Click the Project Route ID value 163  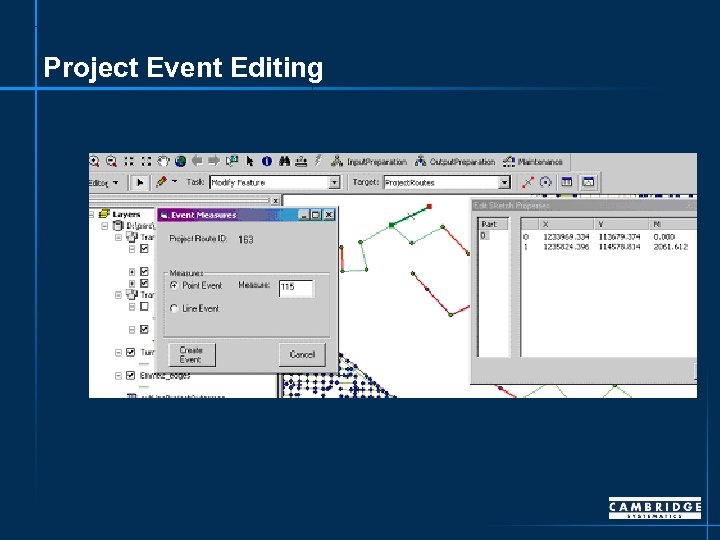[x=246, y=239]
